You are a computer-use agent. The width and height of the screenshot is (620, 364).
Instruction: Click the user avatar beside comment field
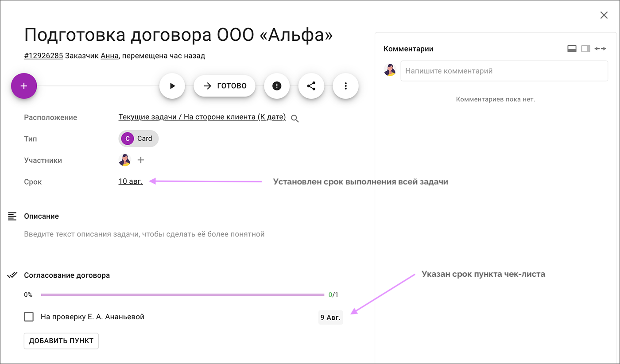[390, 70]
